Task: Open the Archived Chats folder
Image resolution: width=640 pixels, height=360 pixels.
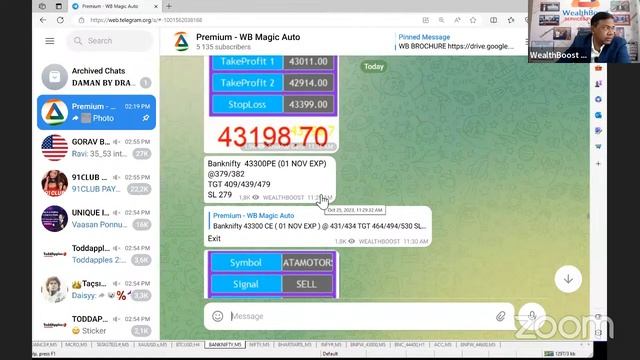Action: pyautogui.click(x=96, y=77)
